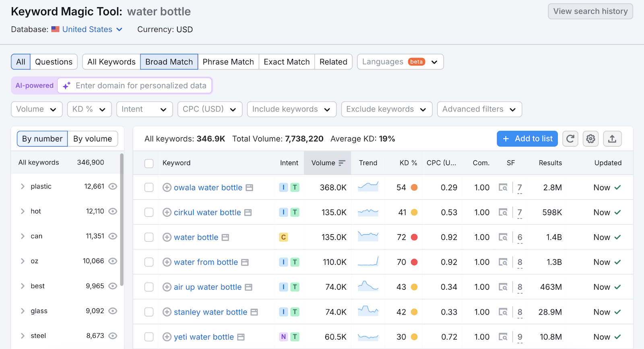Select the Questions tab
This screenshot has width=644, height=349.
[54, 62]
